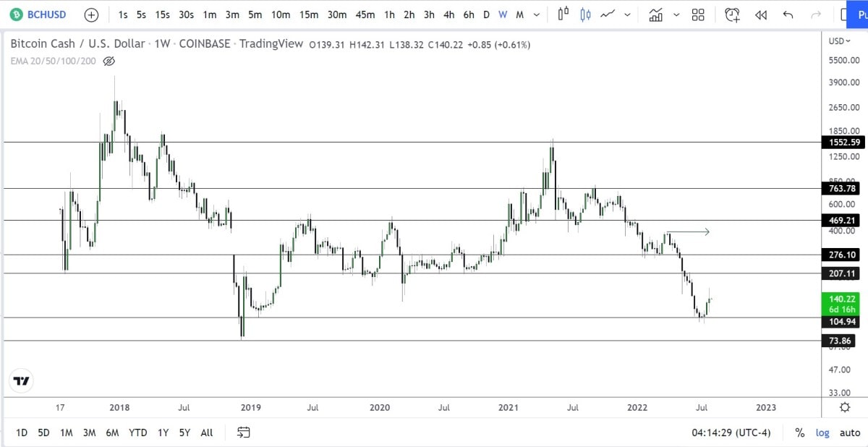Click the 763.78 price line label
Screen dimensions: 868x447
pyautogui.click(x=841, y=189)
